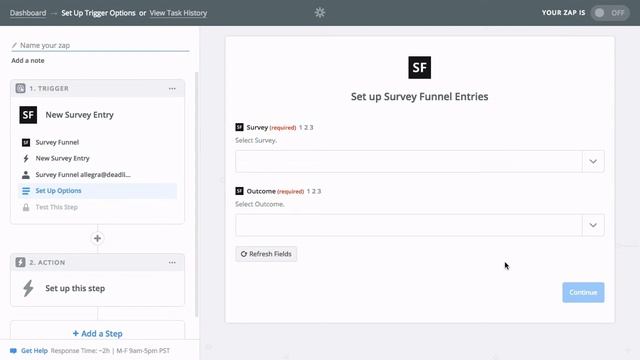The image size is (640, 360).
Task: Open the Get Help chat link
Action: click(x=34, y=351)
